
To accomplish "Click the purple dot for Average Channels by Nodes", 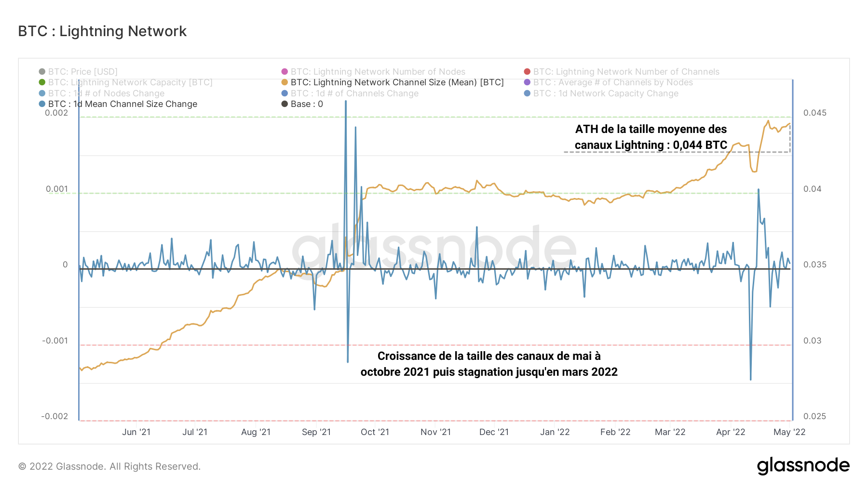I will (x=527, y=82).
